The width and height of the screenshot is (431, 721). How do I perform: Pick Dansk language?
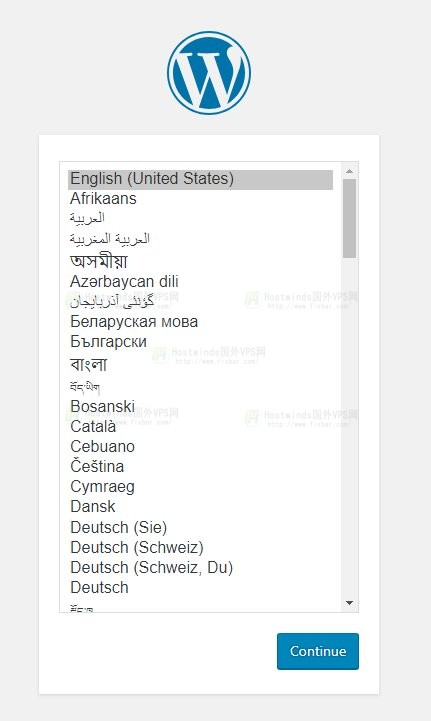click(201, 507)
